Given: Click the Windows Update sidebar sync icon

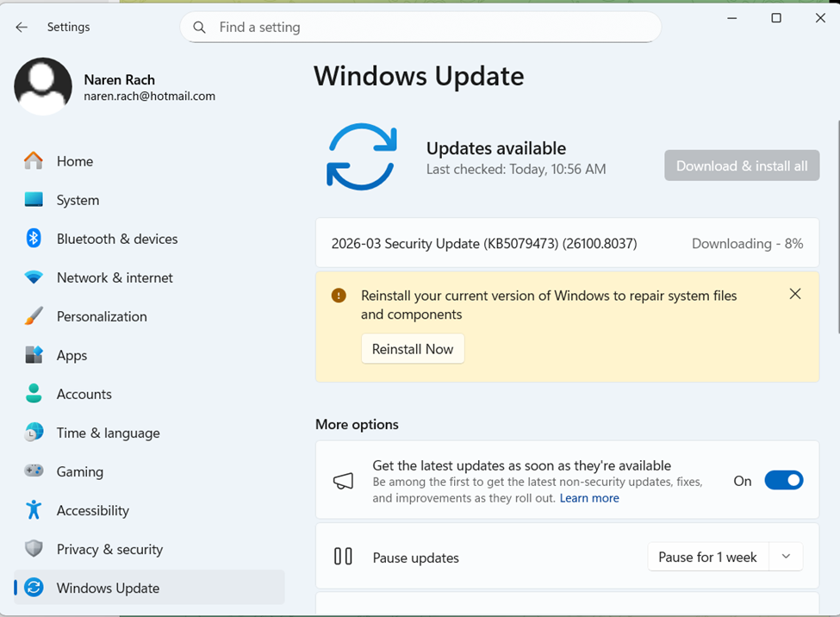Looking at the screenshot, I should [34, 588].
